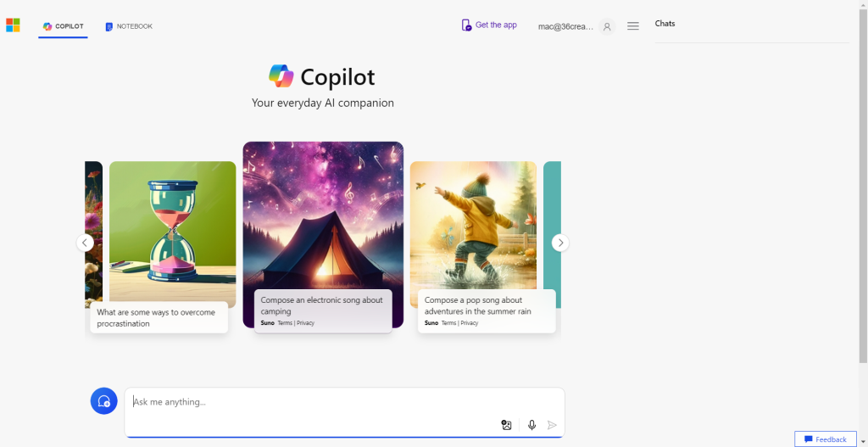The width and height of the screenshot is (868, 447).
Task: Click the Get the app link
Action: (496, 25)
